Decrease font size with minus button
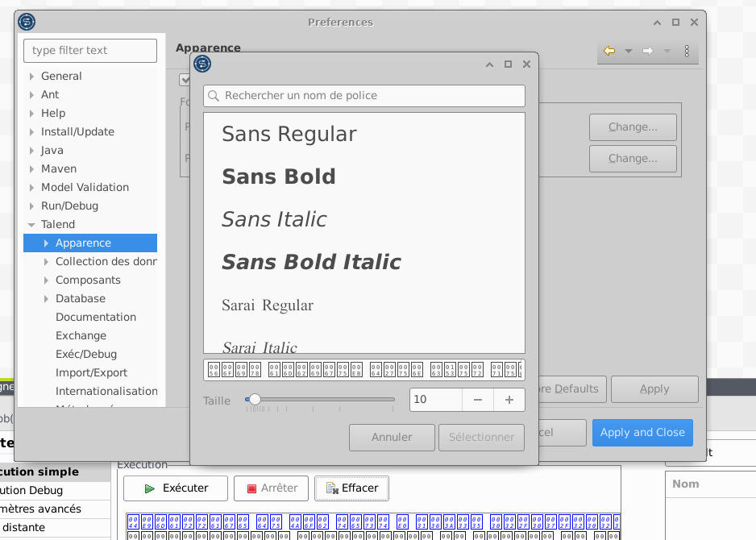The width and height of the screenshot is (756, 540). 478,400
